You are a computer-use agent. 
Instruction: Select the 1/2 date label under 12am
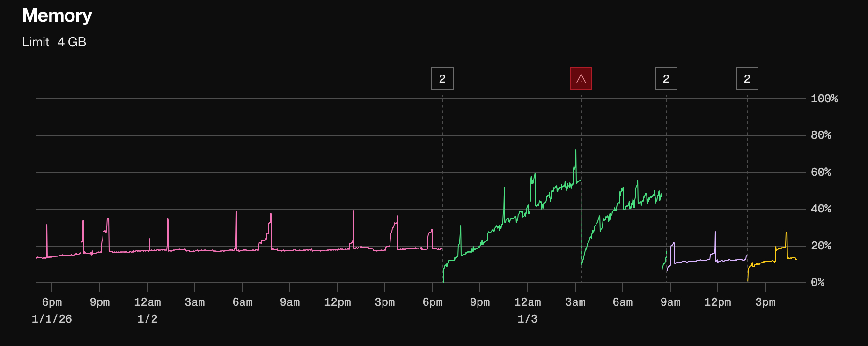tap(147, 319)
